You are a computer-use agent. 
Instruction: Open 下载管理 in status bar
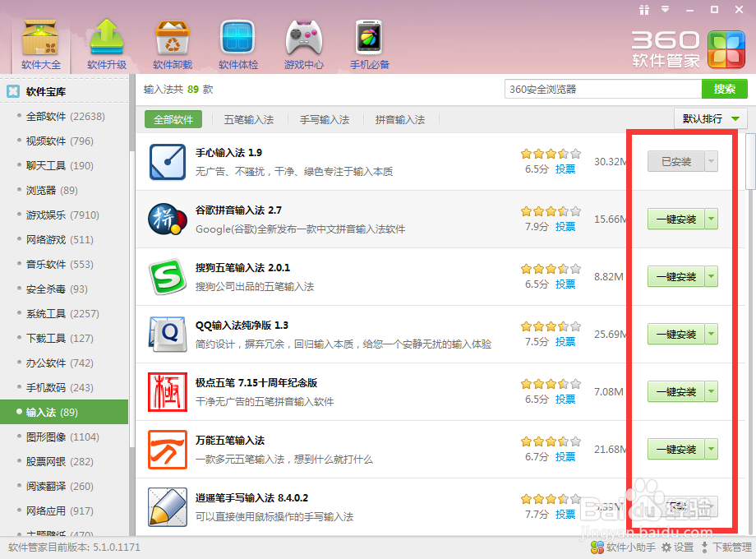[726, 547]
